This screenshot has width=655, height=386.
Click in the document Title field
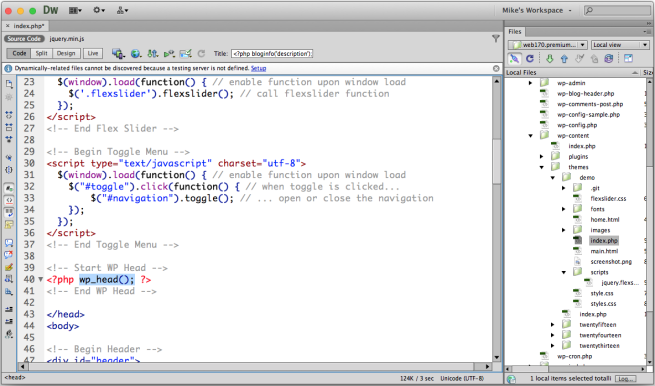click(272, 53)
